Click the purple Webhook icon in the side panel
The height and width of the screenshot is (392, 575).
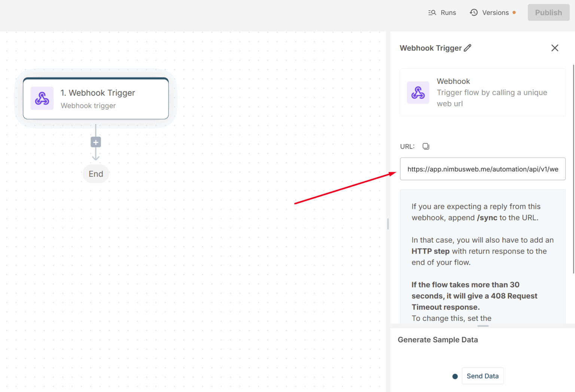(x=418, y=92)
